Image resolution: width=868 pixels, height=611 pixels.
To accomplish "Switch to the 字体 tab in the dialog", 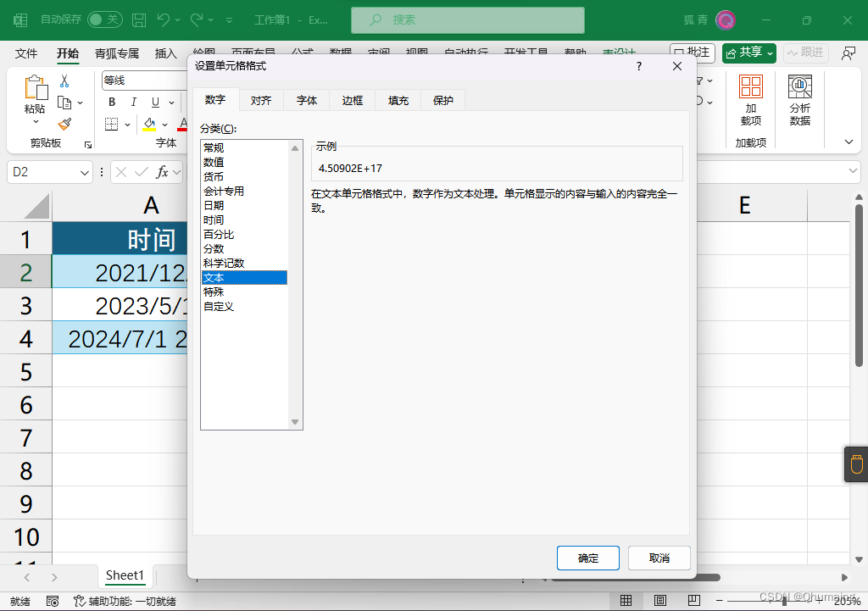I will coord(306,99).
